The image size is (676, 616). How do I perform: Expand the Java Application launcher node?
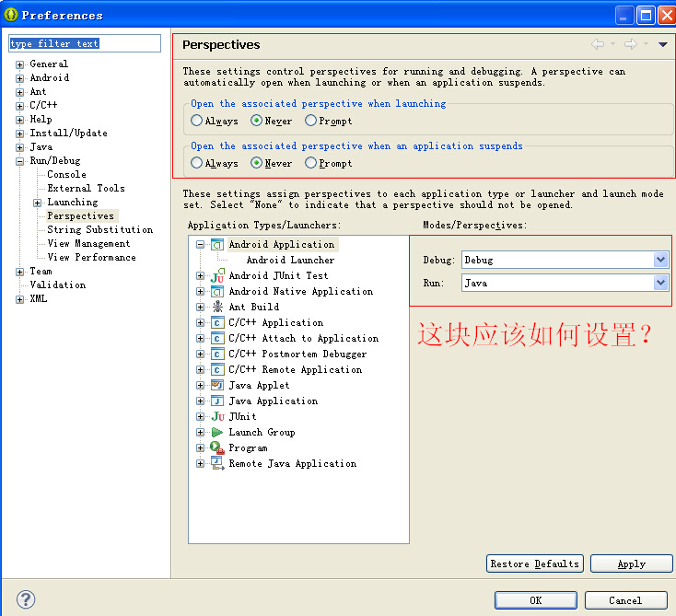[x=200, y=401]
